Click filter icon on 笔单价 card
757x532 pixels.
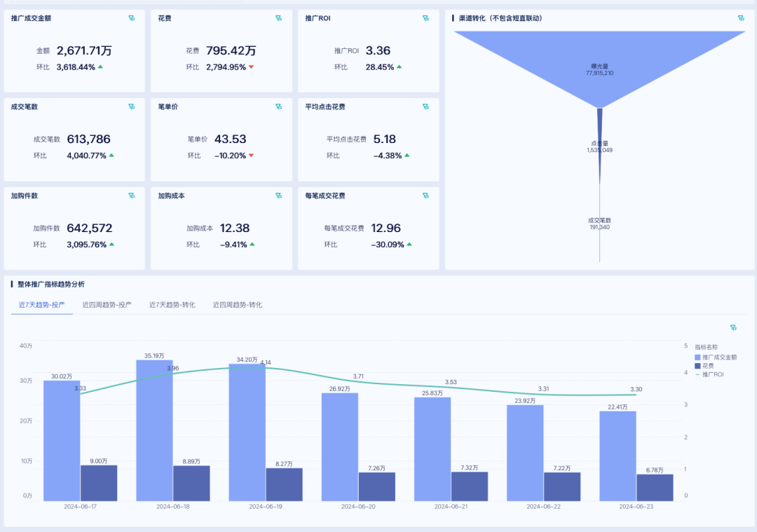pyautogui.click(x=278, y=107)
